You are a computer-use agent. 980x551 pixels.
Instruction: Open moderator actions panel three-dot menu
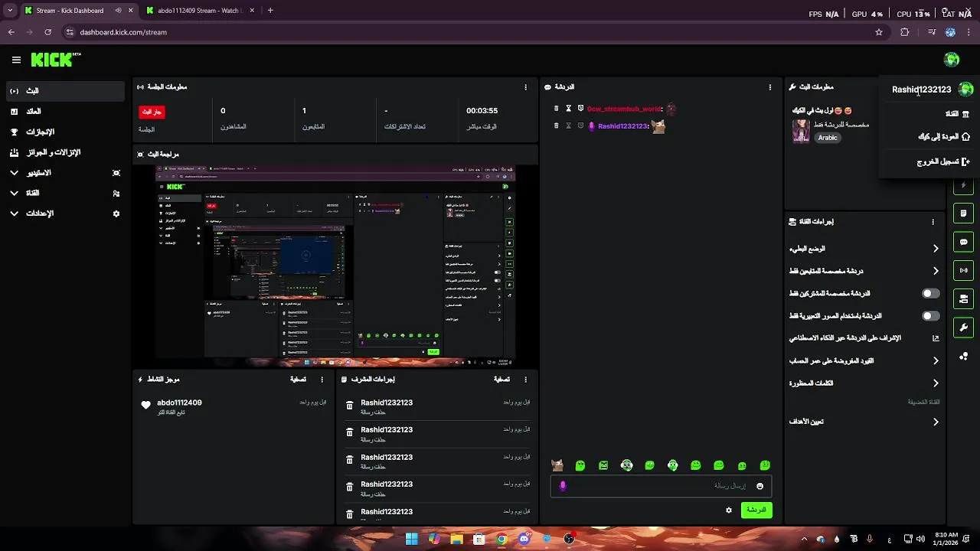[525, 380]
